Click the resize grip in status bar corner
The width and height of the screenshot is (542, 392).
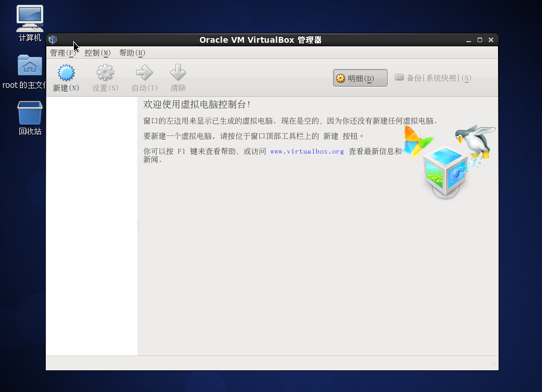(x=494, y=364)
